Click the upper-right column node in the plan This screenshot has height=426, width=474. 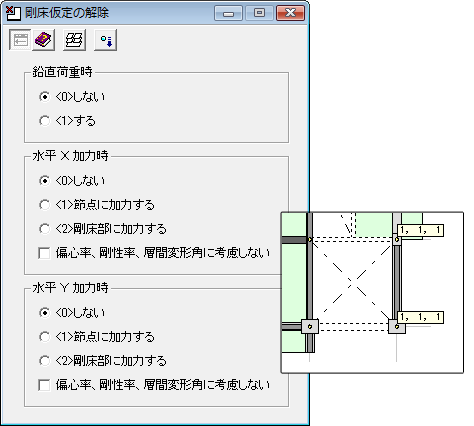tap(397, 239)
